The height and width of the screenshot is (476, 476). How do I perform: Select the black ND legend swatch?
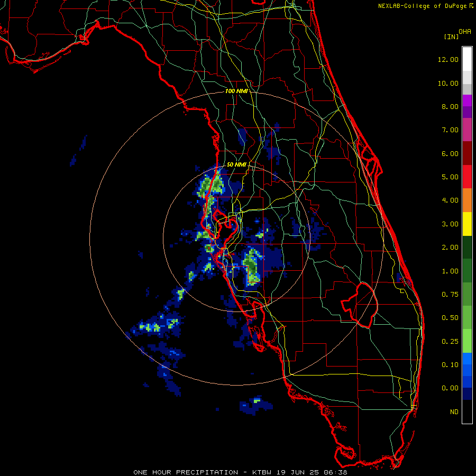tap(467, 411)
